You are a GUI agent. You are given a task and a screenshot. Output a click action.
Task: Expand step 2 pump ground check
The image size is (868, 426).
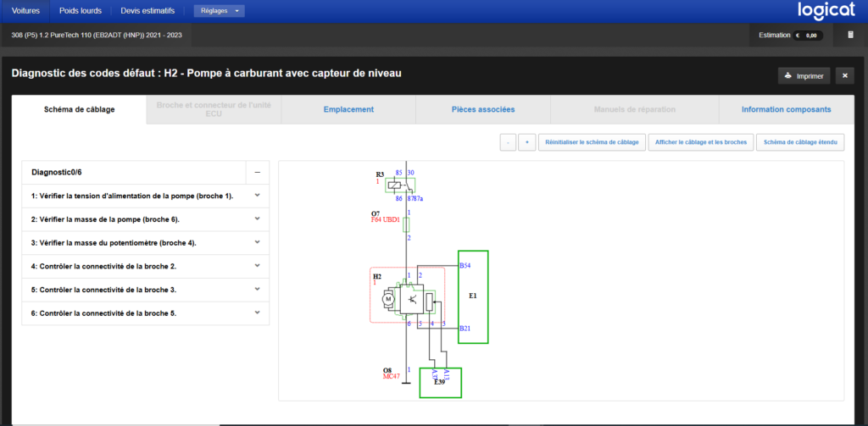tap(146, 219)
